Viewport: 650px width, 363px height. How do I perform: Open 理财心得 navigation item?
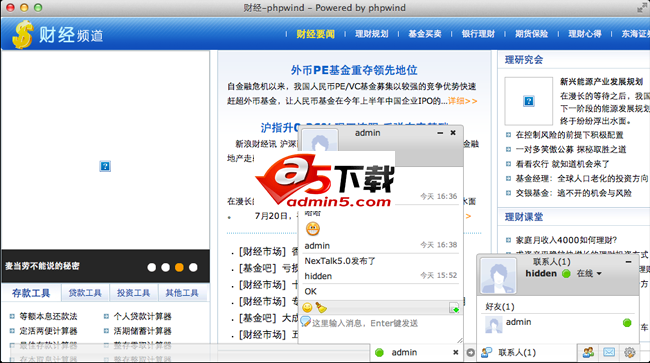pyautogui.click(x=585, y=34)
